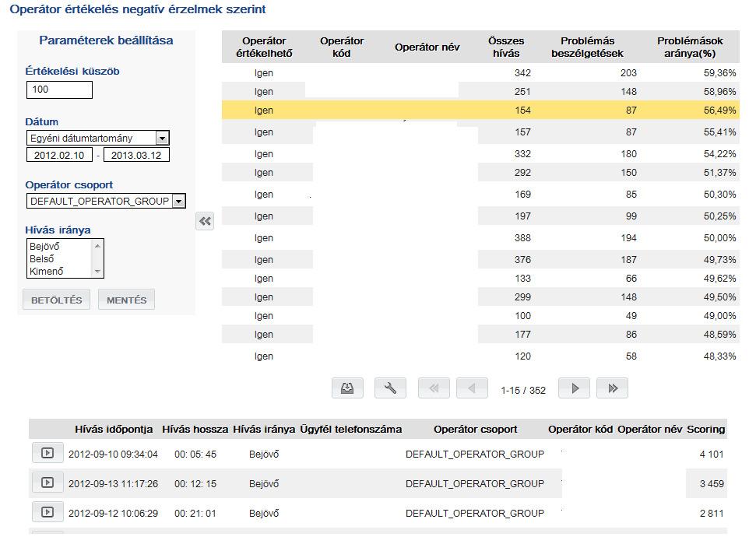The width and height of the screenshot is (756, 537).
Task: Open the Operátor csoport dropdown
Action: tap(179, 201)
